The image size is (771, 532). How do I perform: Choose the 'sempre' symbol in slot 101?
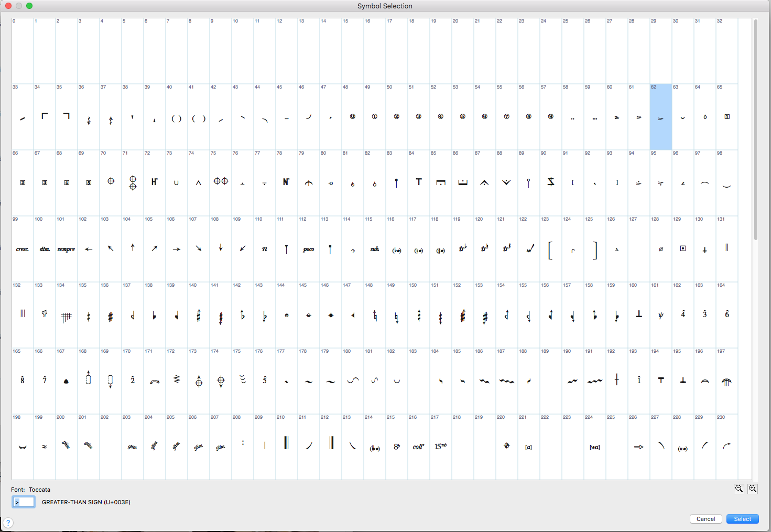[67, 249]
